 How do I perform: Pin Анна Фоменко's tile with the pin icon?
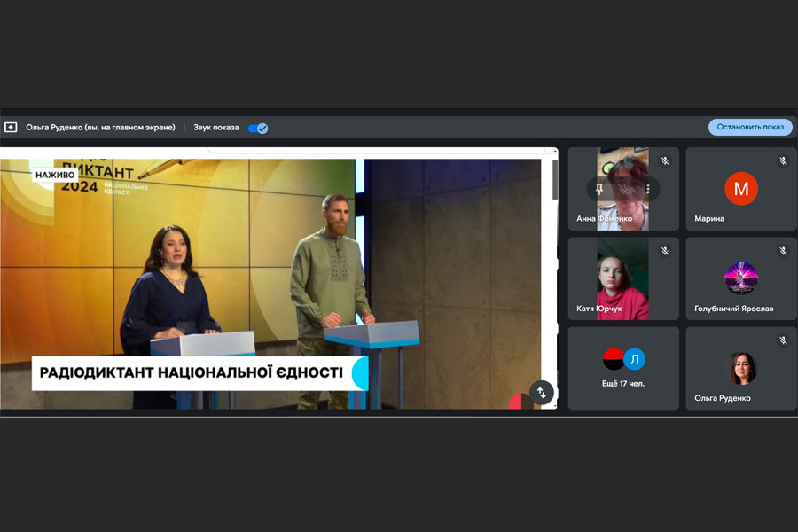(600, 188)
